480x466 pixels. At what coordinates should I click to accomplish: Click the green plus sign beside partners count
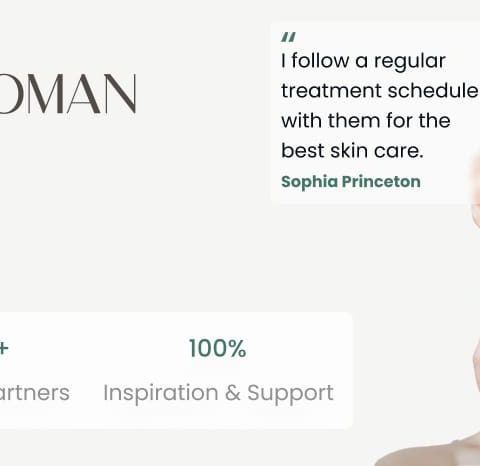pyautogui.click(x=4, y=348)
